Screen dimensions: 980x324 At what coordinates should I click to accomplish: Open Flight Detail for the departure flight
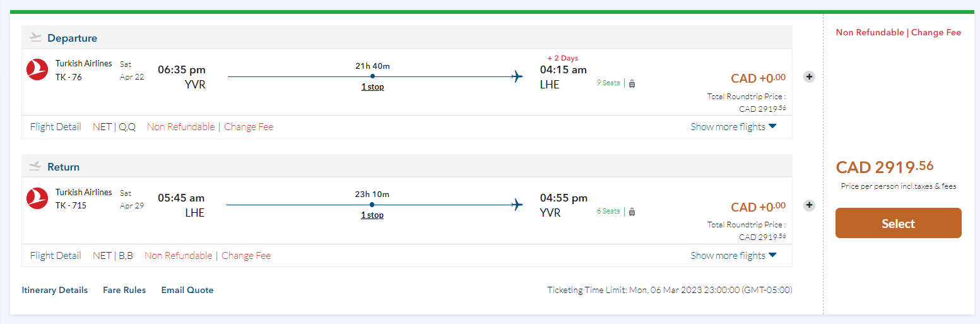coord(56,127)
